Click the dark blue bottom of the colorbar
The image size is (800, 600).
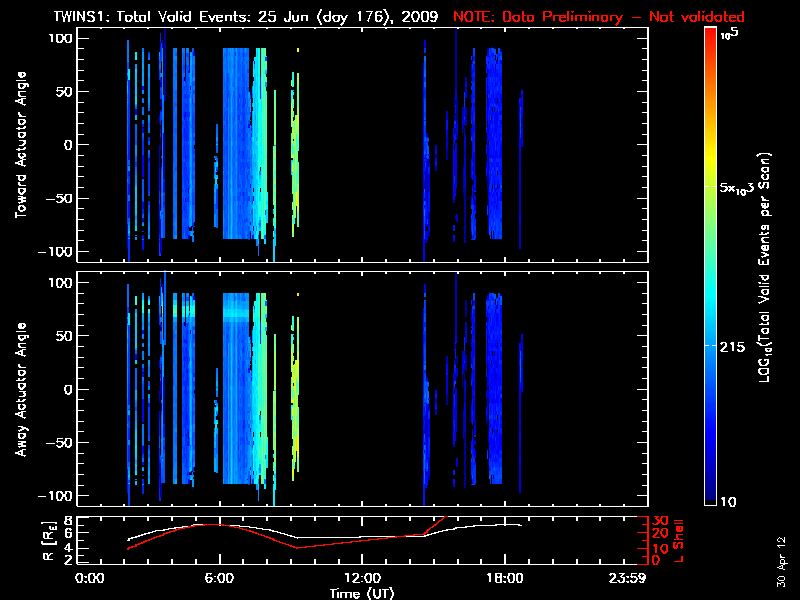click(711, 495)
